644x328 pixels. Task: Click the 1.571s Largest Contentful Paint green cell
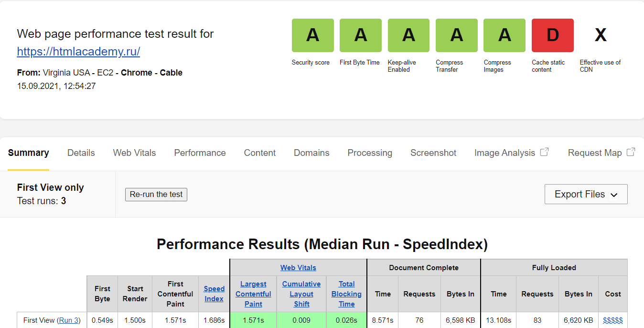(x=253, y=320)
